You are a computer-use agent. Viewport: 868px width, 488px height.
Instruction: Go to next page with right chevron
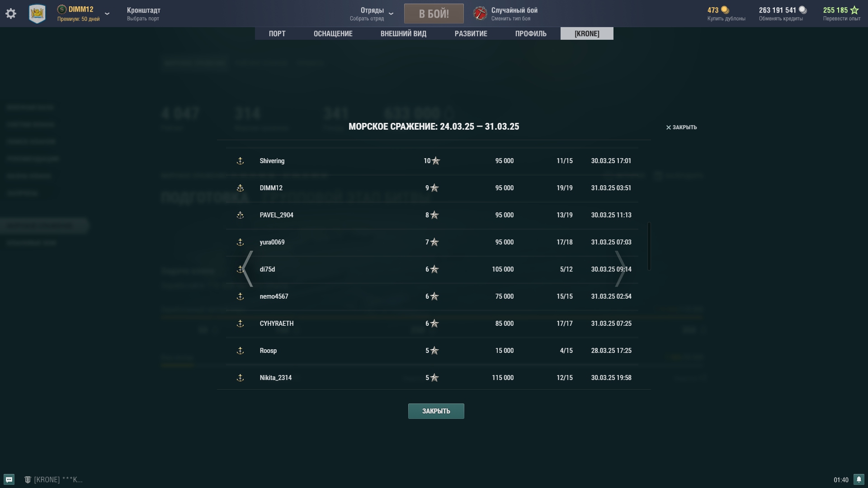click(620, 269)
